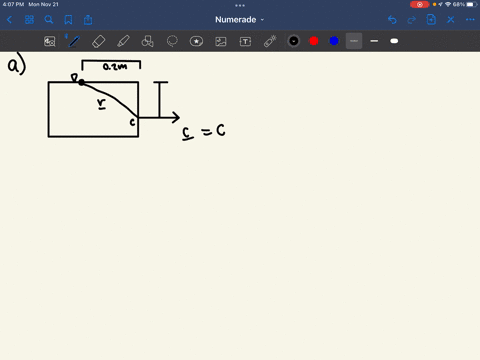Select the medium stroke width

(374, 41)
